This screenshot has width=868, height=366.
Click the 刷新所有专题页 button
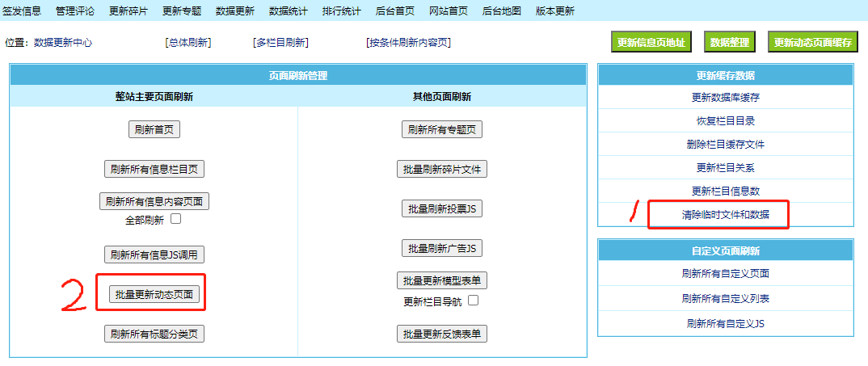[x=442, y=129]
